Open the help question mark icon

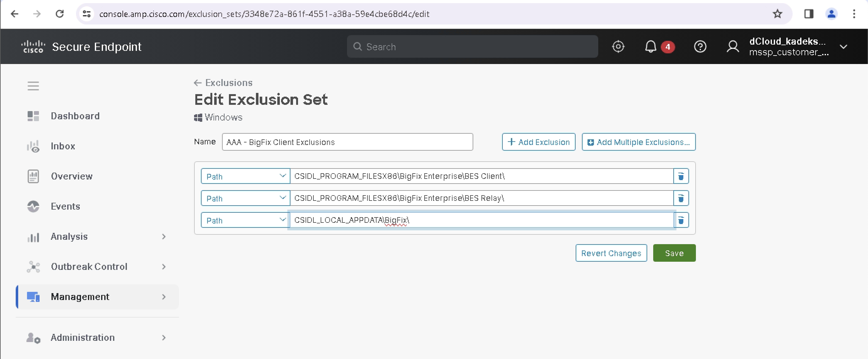click(700, 46)
